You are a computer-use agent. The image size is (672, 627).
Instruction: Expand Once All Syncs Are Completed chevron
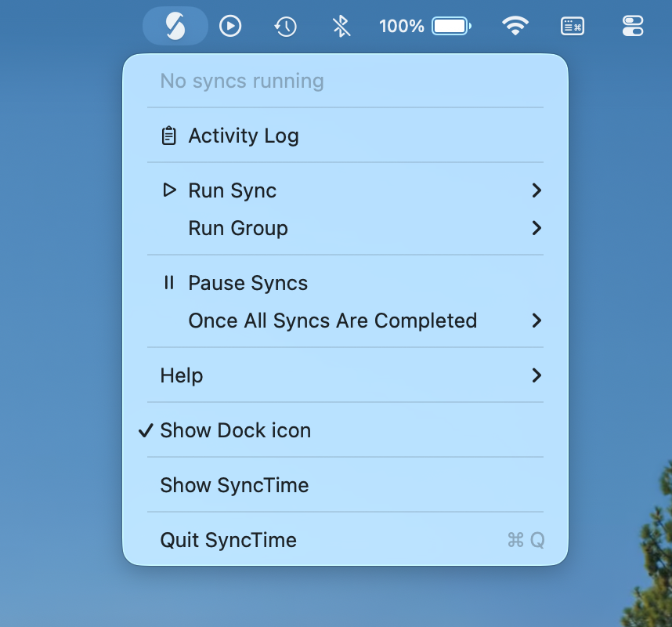[x=537, y=321]
